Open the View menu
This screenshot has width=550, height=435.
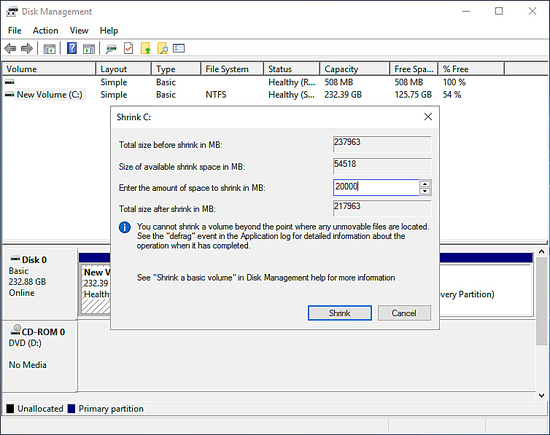[x=79, y=31]
